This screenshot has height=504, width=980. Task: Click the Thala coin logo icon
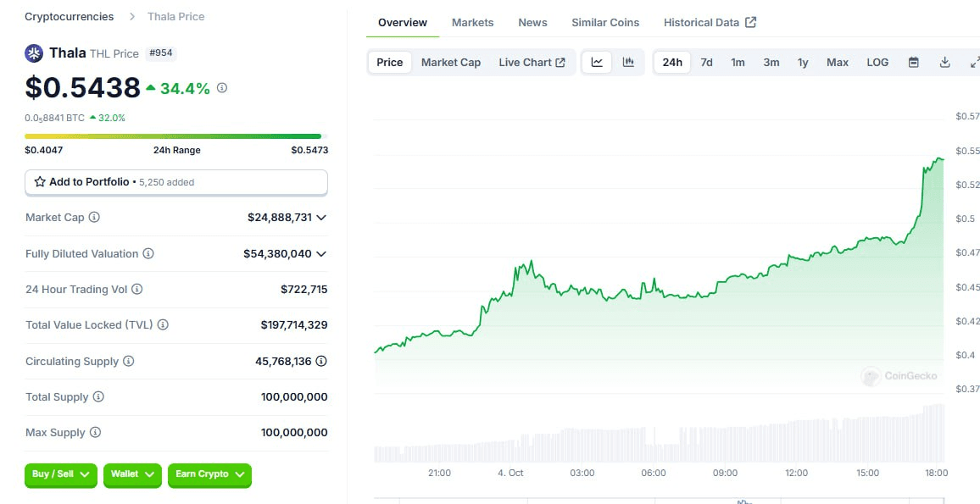pos(34,53)
